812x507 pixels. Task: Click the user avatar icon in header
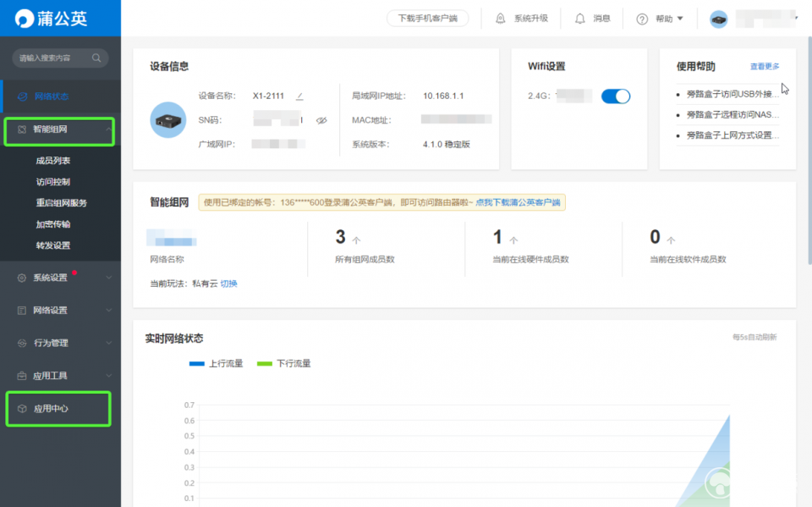pos(719,19)
